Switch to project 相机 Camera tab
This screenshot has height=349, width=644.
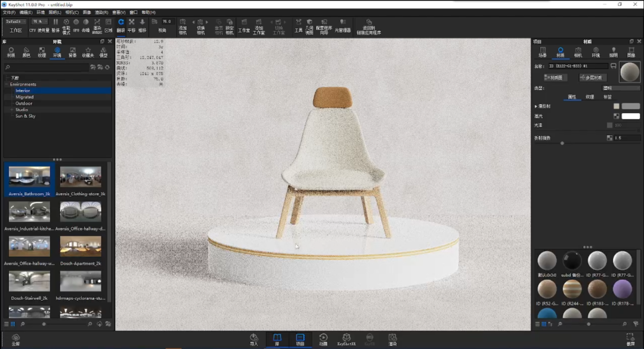click(x=578, y=52)
